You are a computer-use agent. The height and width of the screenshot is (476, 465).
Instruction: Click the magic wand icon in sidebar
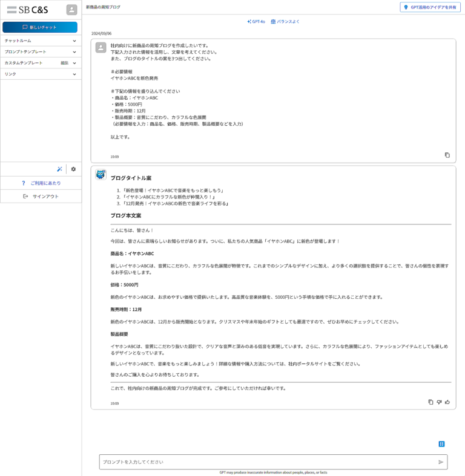pyautogui.click(x=59, y=169)
